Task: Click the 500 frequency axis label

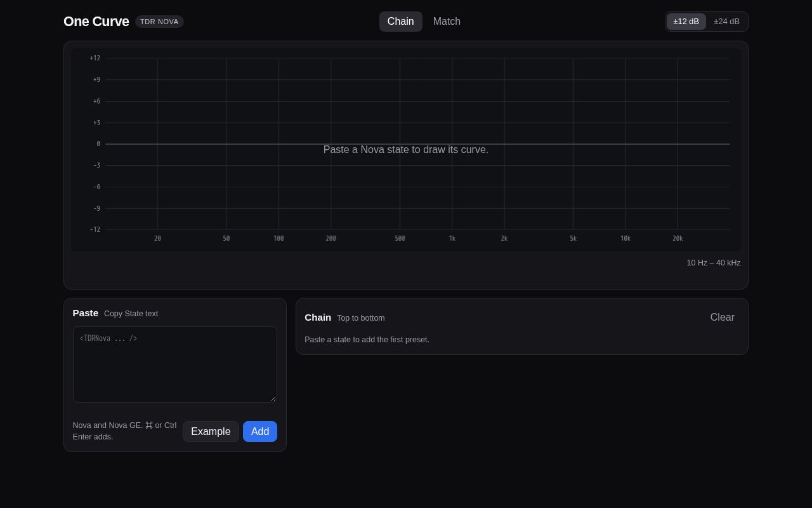Action: pyautogui.click(x=400, y=239)
